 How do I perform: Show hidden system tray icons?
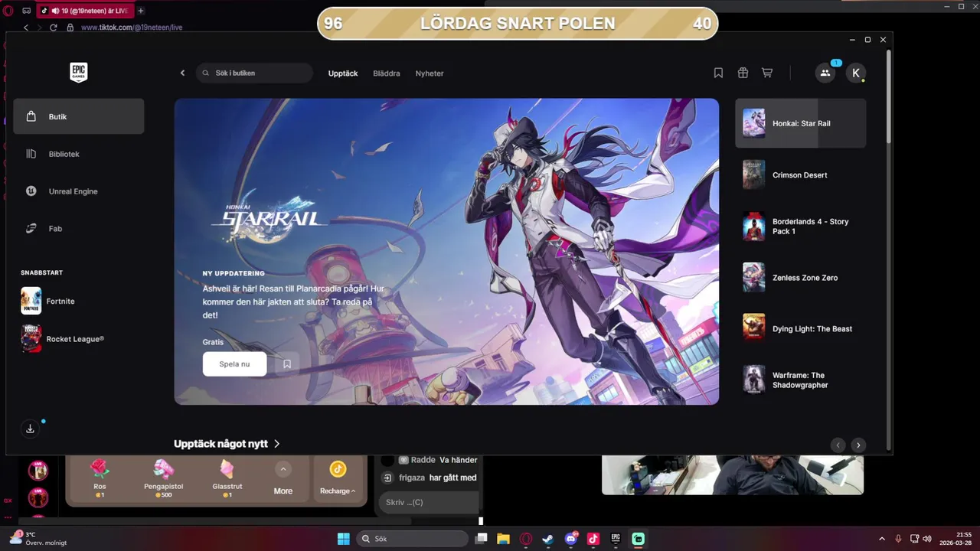pos(881,539)
